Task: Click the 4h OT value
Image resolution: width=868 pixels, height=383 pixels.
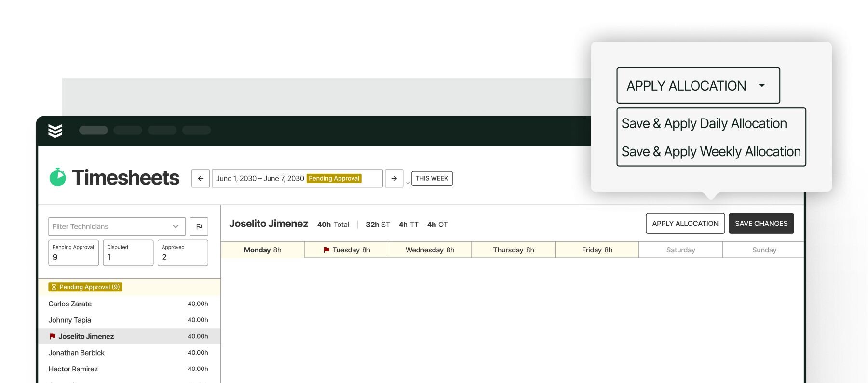Action: point(437,225)
